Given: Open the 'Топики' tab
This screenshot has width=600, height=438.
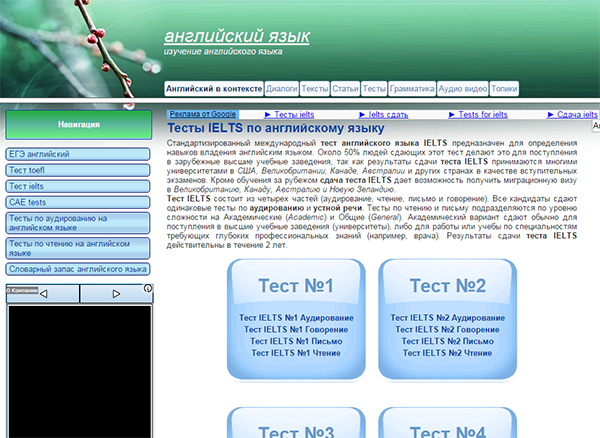Looking at the screenshot, I should (506, 89).
